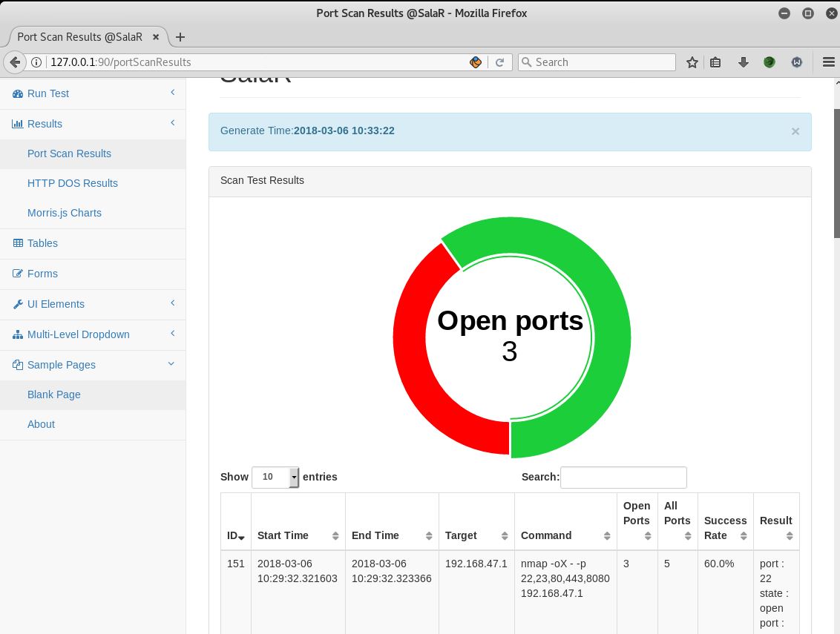Toggle Sample Pages sidebar menu
Image resolution: width=840 pixels, height=634 pixels.
pyautogui.click(x=93, y=365)
